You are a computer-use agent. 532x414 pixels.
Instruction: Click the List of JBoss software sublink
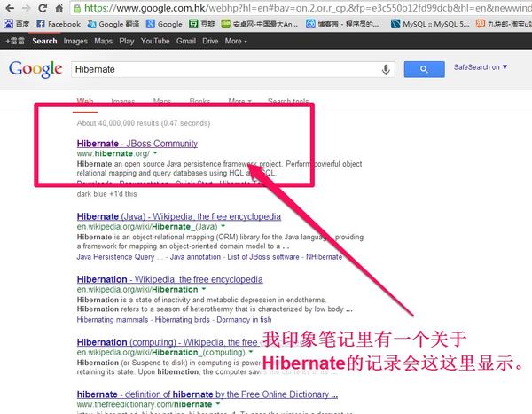pos(263,257)
